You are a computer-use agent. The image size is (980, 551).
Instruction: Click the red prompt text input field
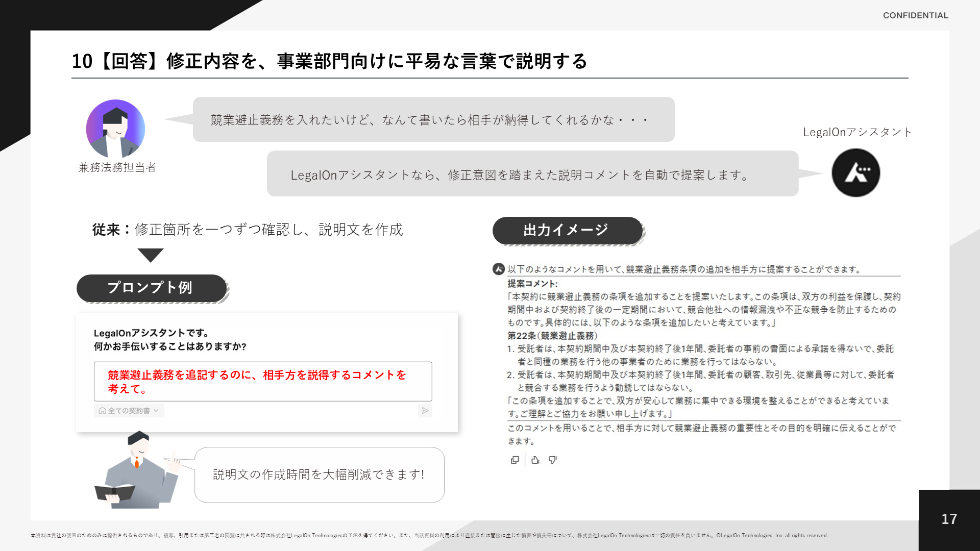tap(262, 382)
